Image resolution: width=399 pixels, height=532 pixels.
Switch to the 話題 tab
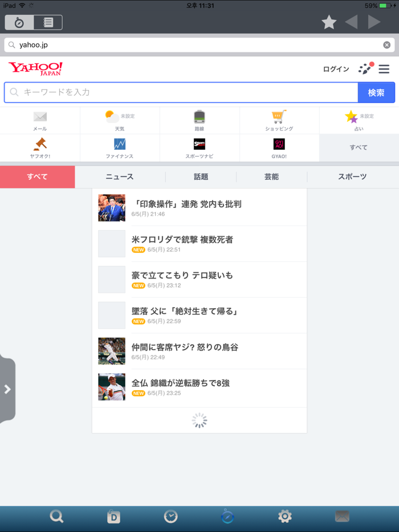201,177
